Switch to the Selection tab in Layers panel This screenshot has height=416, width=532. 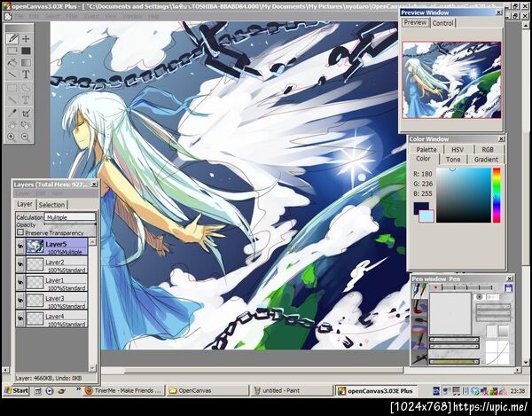(x=51, y=205)
